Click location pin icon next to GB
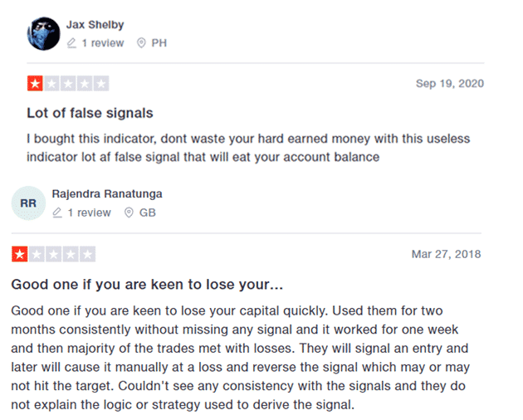This screenshot has width=523, height=420. [129, 212]
